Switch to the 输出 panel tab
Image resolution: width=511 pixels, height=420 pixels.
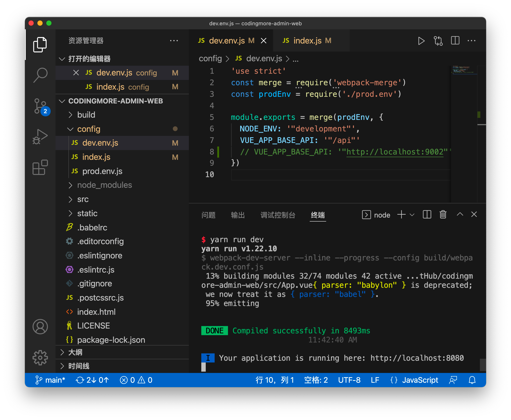(x=238, y=215)
